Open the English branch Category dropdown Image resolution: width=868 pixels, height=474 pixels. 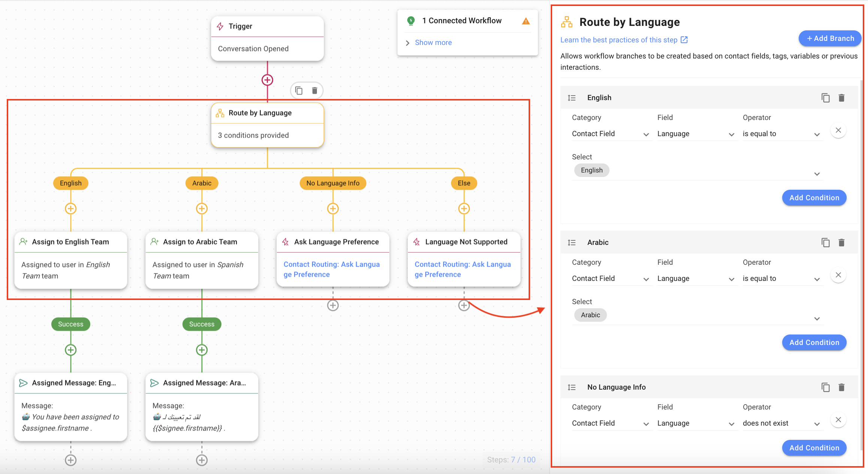click(611, 134)
